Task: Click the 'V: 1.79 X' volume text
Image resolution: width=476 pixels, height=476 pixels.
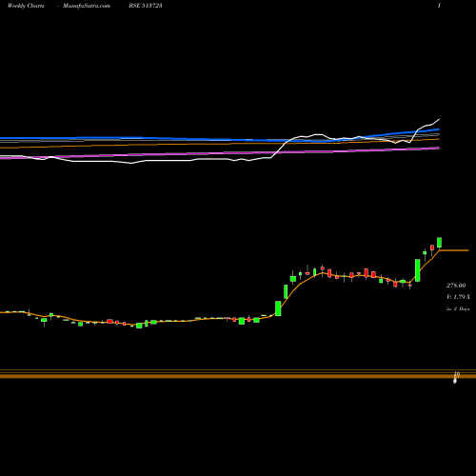Action: [458, 297]
